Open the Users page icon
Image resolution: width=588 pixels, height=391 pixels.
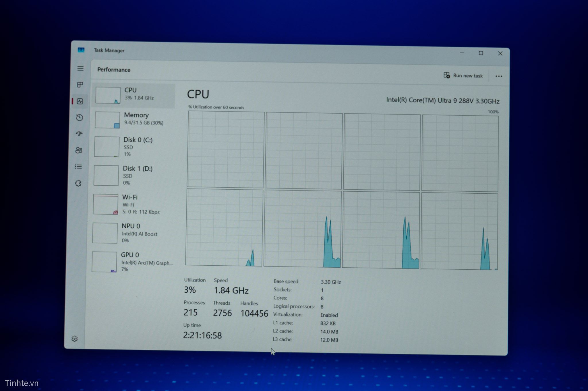[x=79, y=150]
